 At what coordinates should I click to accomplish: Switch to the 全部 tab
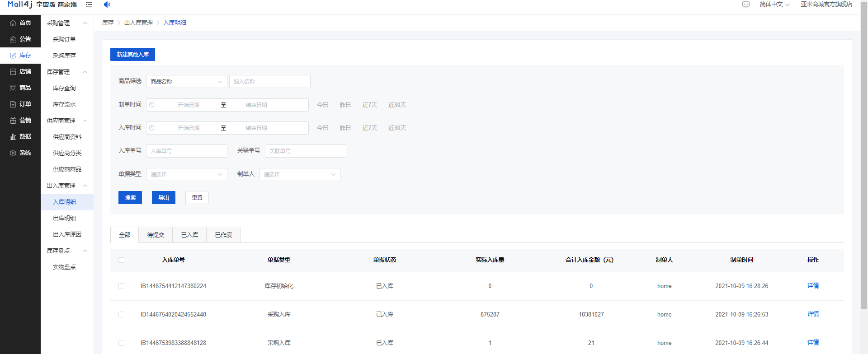tap(125, 235)
